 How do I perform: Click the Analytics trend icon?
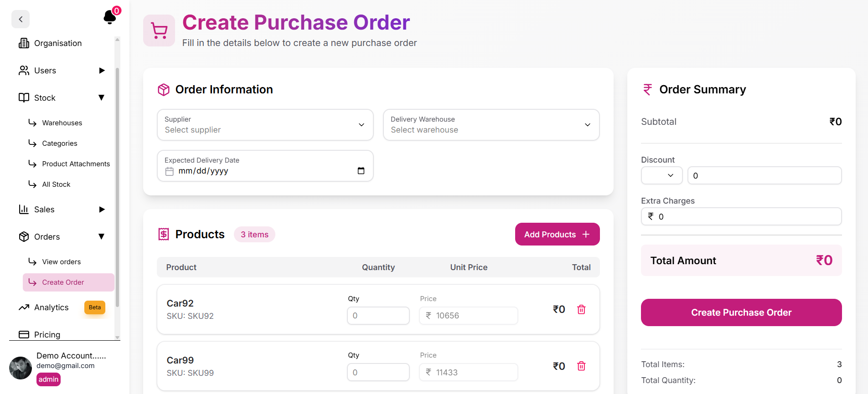pyautogui.click(x=24, y=307)
